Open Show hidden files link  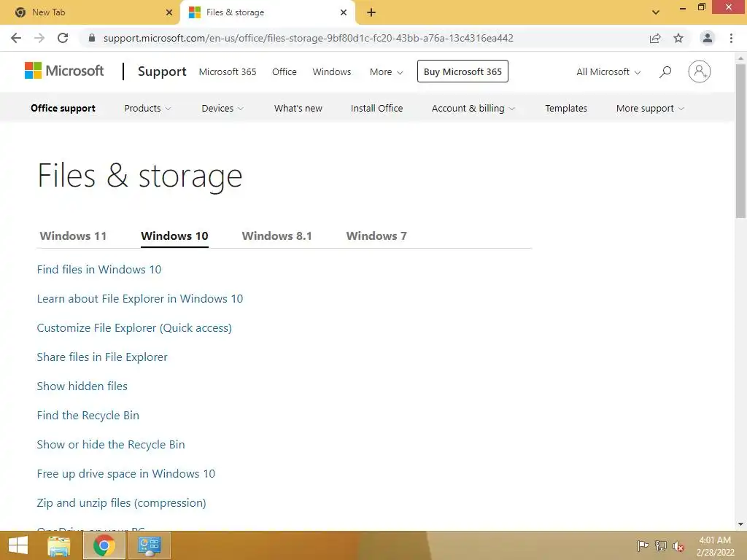pyautogui.click(x=82, y=386)
